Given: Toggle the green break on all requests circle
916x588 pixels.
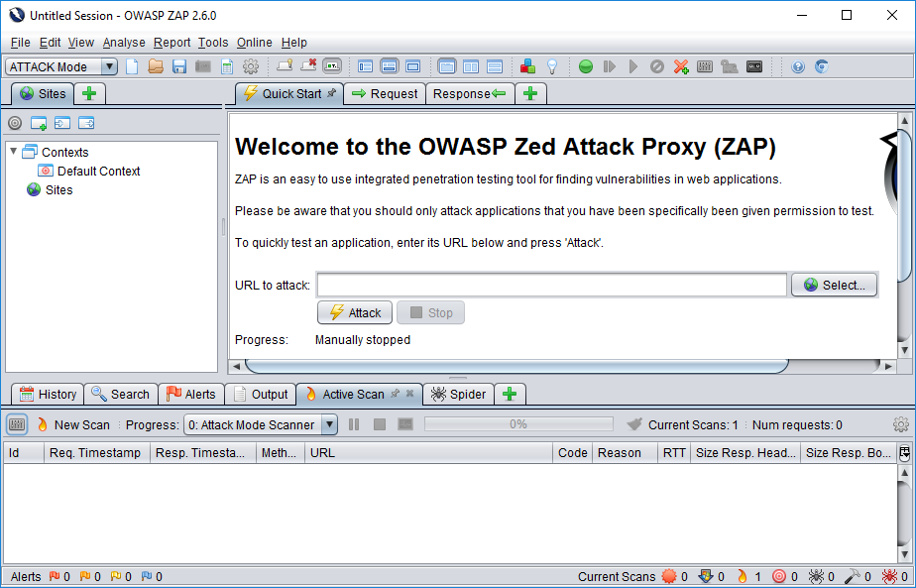Looking at the screenshot, I should pyautogui.click(x=585, y=66).
